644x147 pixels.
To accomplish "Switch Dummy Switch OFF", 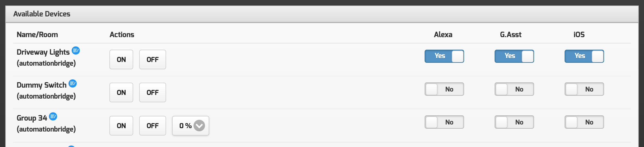I will pos(153,93).
